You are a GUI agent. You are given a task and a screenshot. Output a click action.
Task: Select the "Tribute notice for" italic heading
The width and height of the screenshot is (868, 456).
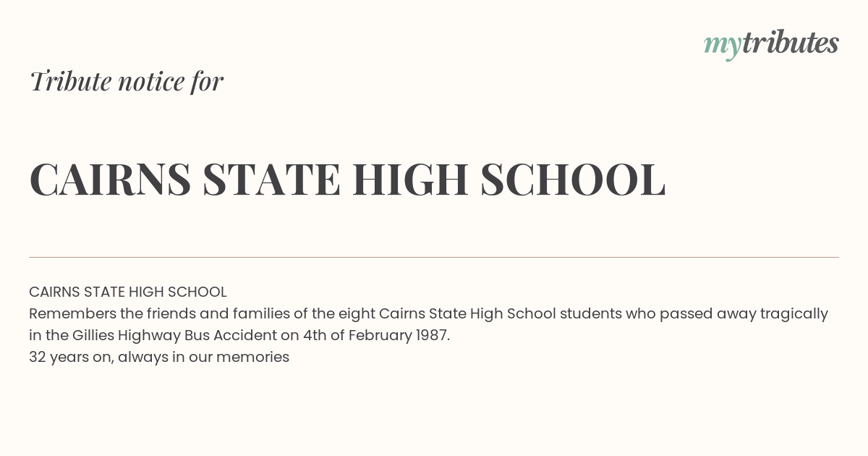pos(127,81)
